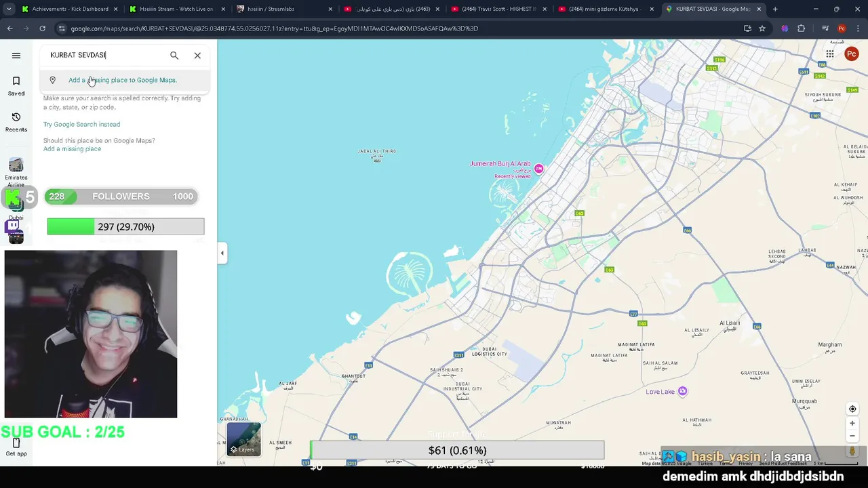Switch to mini gözleme Kütahya tab
The image size is (868, 488).
(x=606, y=9)
